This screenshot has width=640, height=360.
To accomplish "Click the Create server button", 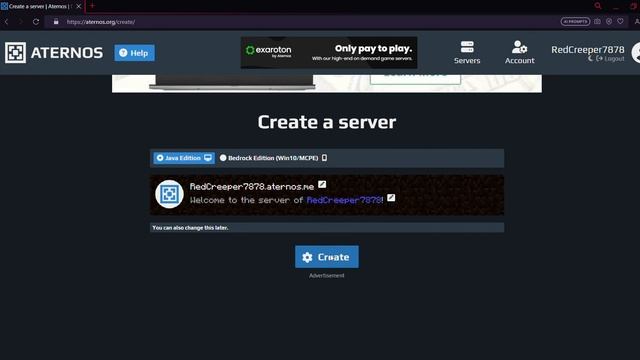I will (327, 257).
